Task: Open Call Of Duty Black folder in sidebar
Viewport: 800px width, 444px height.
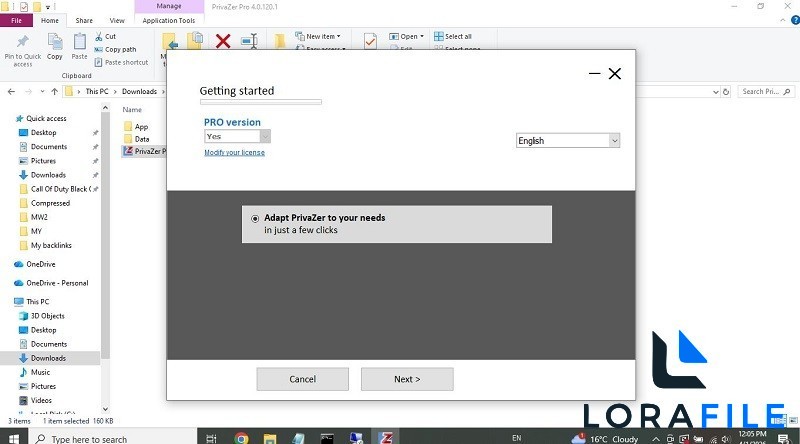Action: point(55,189)
